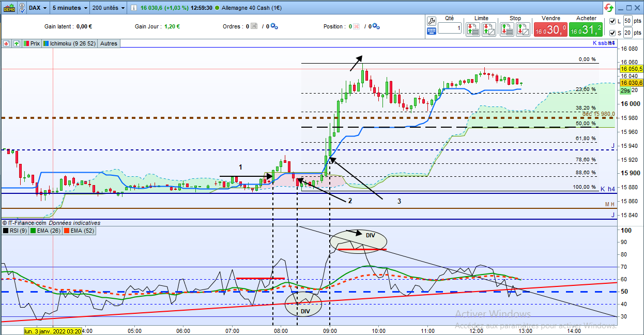Viewport: 644px width, 335px height.
Task: Click the red EMA (52) color swatch
Action: [67, 231]
